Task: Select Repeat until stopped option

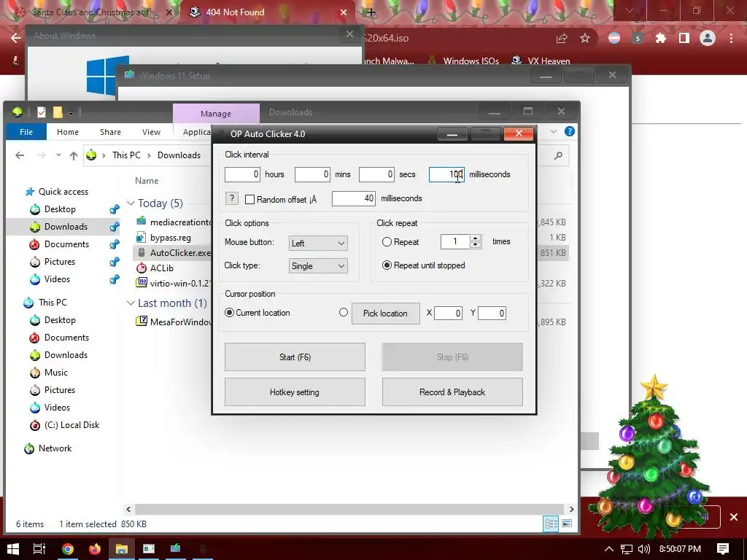Action: pyautogui.click(x=387, y=265)
